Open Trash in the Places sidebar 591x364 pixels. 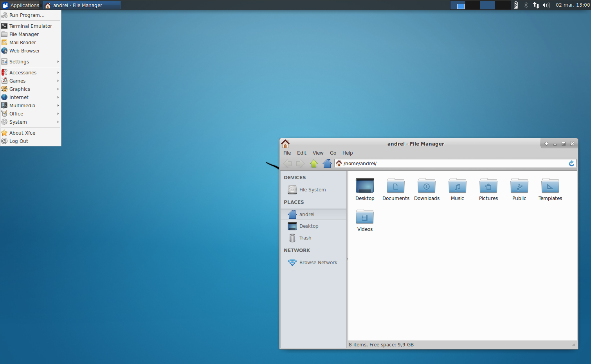tap(305, 238)
